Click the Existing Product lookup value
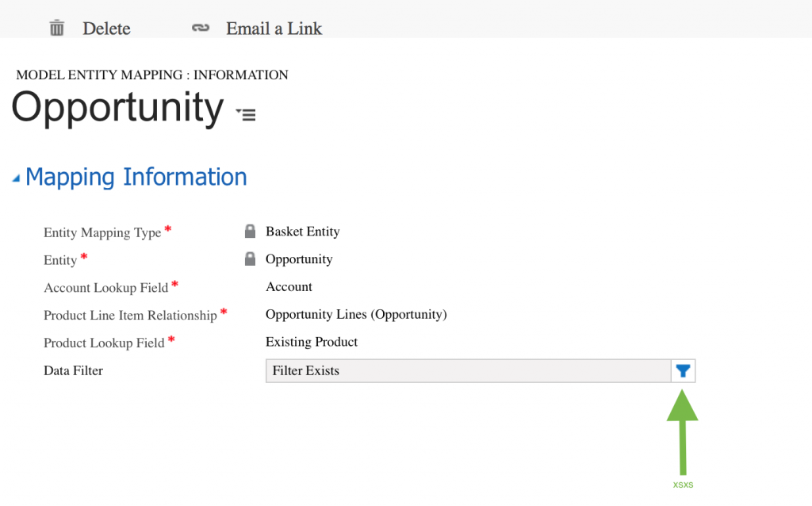The width and height of the screenshot is (812, 506). click(312, 342)
